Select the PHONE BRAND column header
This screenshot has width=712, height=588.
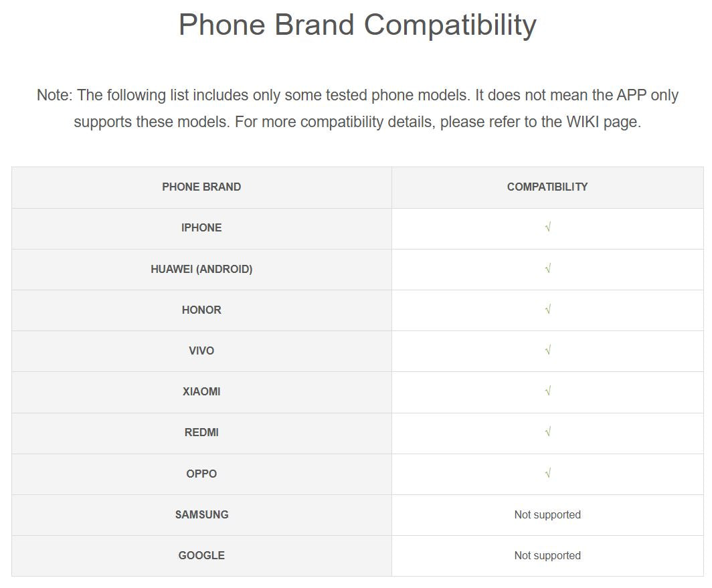pyautogui.click(x=201, y=187)
